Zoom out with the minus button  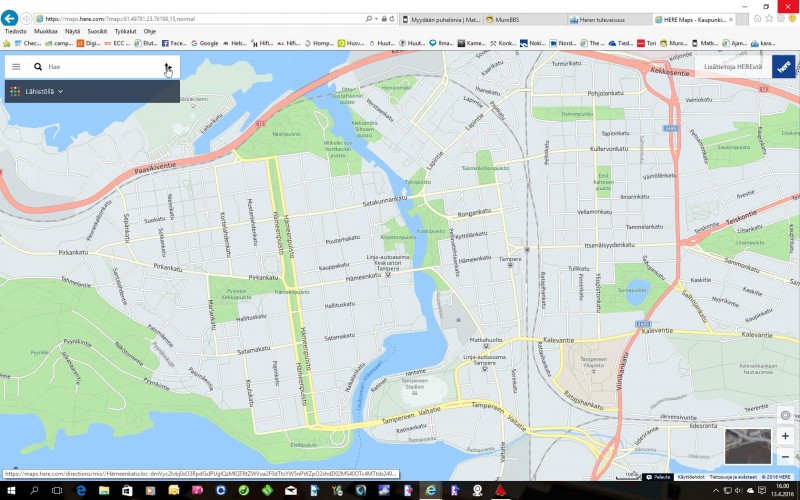point(786,455)
